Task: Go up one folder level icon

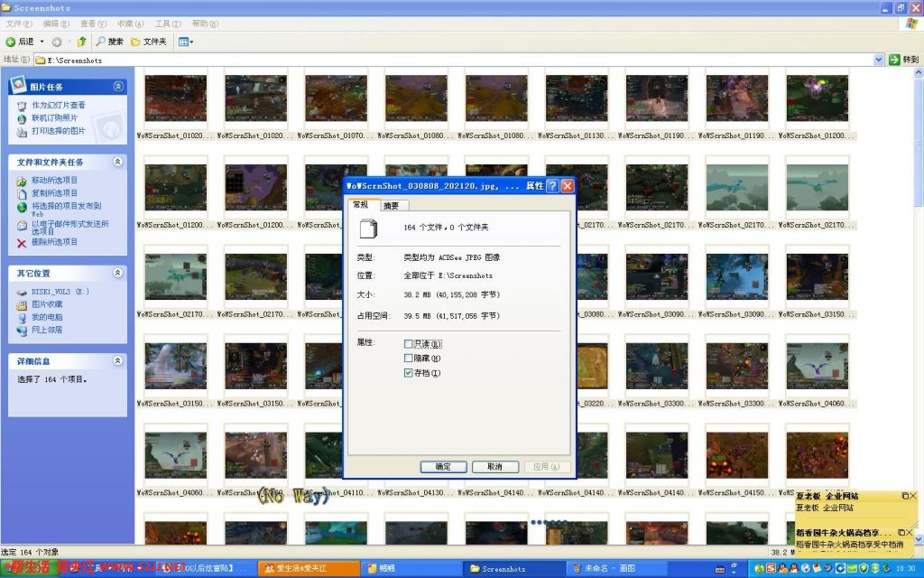Action: [82, 42]
